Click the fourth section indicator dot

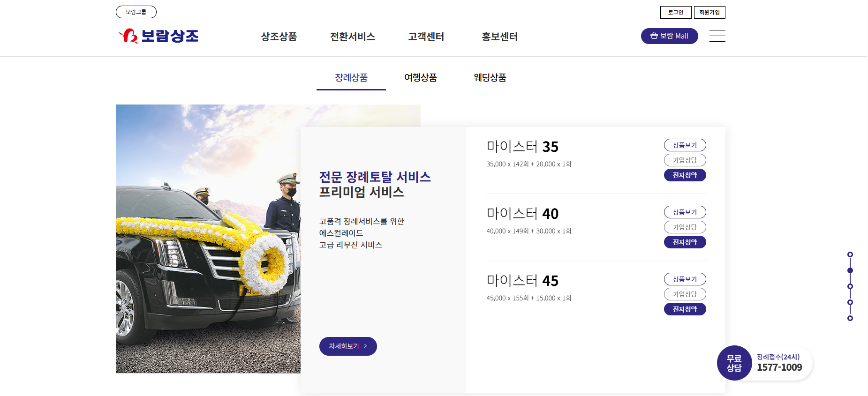click(x=850, y=302)
